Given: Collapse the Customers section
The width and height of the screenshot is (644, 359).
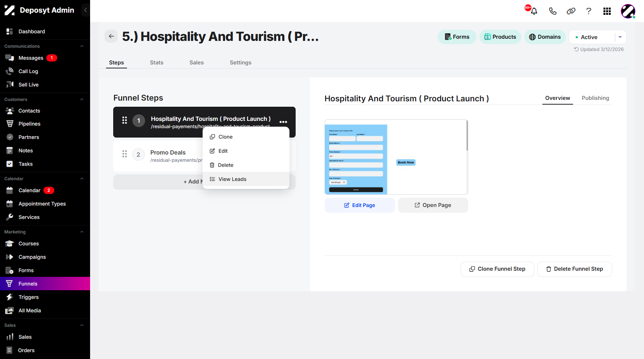Looking at the screenshot, I should [82, 100].
